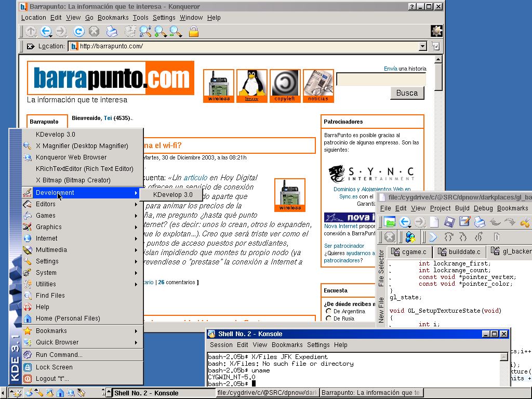
Task: Decrease font size with the magnifier minus icon
Action: coord(176,31)
